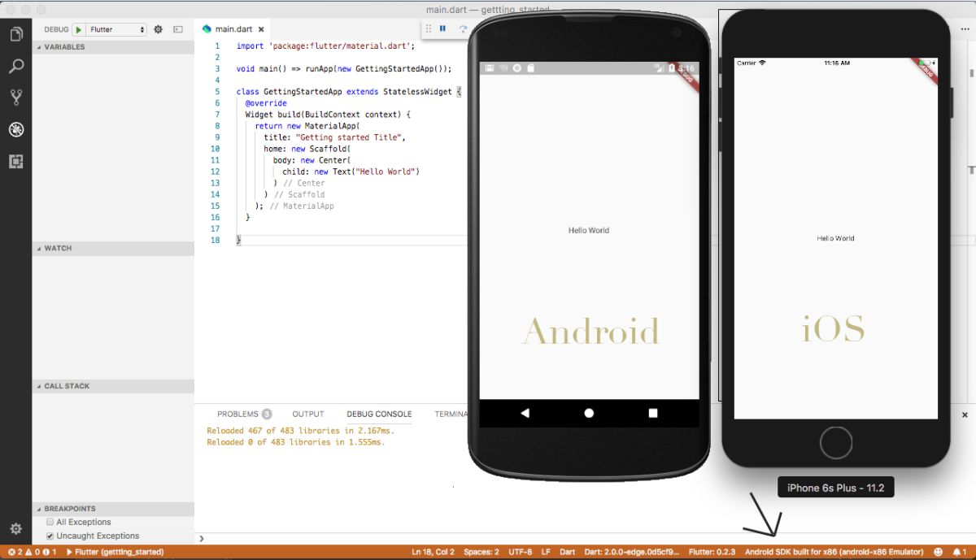Viewport: 976px width, 560px height.
Task: Close the bottom panel with X
Action: tap(965, 415)
